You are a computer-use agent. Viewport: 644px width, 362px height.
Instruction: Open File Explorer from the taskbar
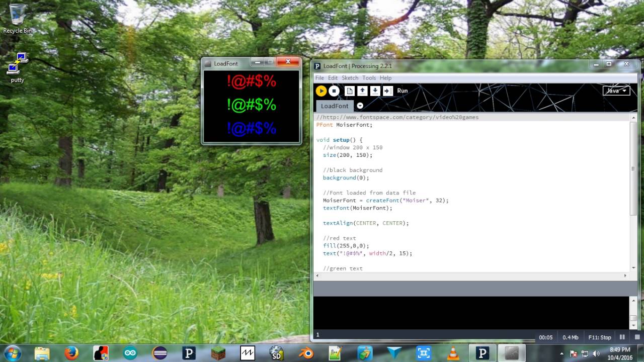(42, 353)
